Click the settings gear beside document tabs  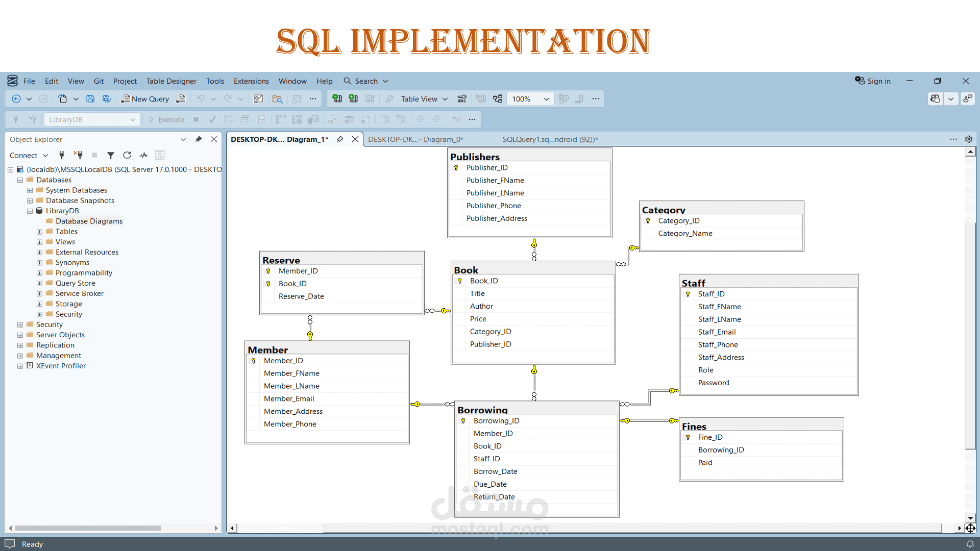968,139
